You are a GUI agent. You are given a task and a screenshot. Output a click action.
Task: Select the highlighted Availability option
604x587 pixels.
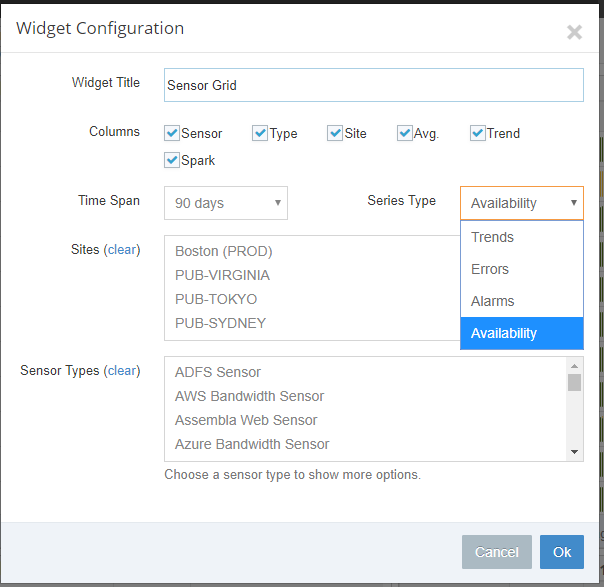[522, 333]
